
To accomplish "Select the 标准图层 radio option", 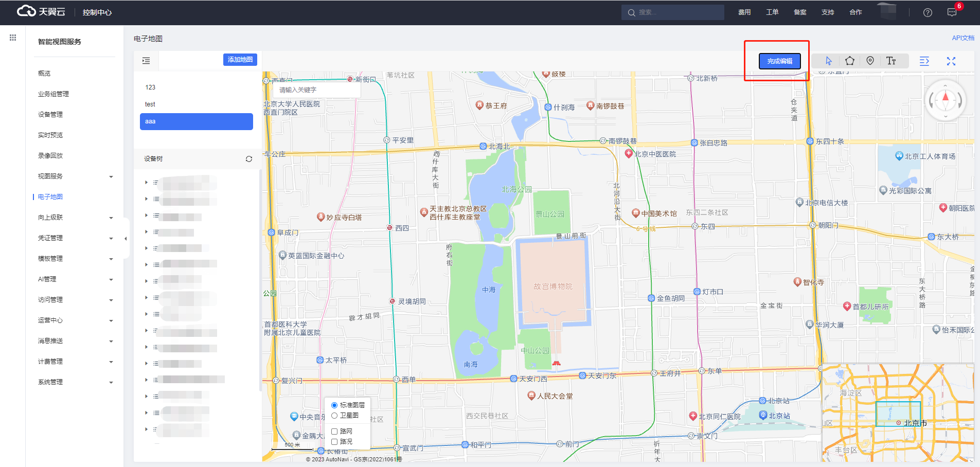I will 334,405.
